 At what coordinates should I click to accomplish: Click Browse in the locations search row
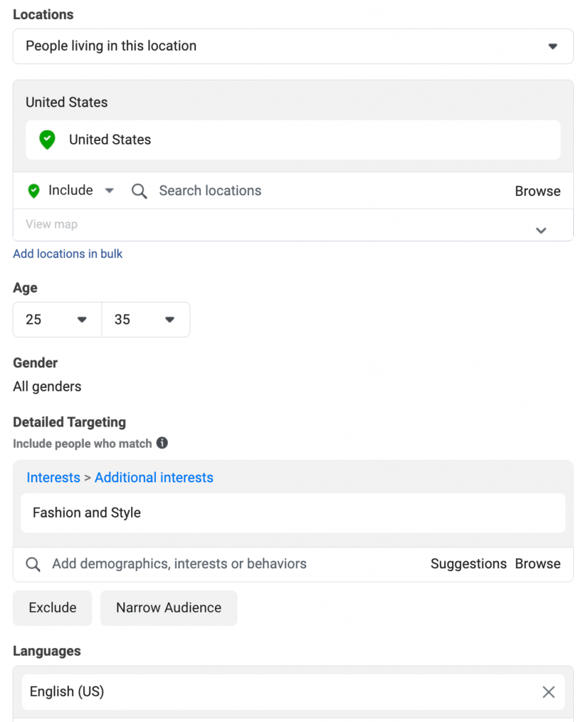coord(537,191)
